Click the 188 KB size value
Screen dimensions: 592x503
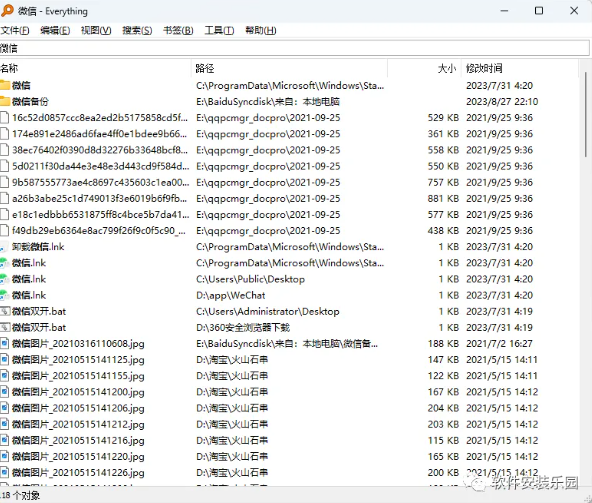443,344
